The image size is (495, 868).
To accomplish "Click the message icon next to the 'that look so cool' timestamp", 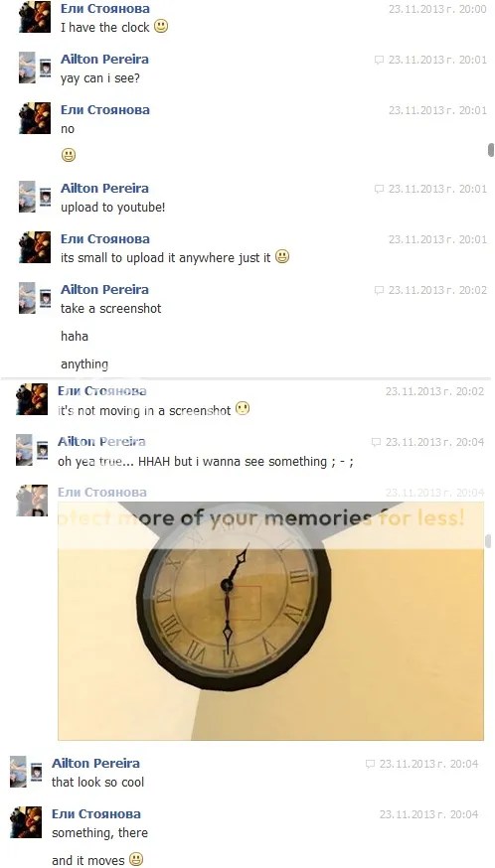I will (x=371, y=764).
